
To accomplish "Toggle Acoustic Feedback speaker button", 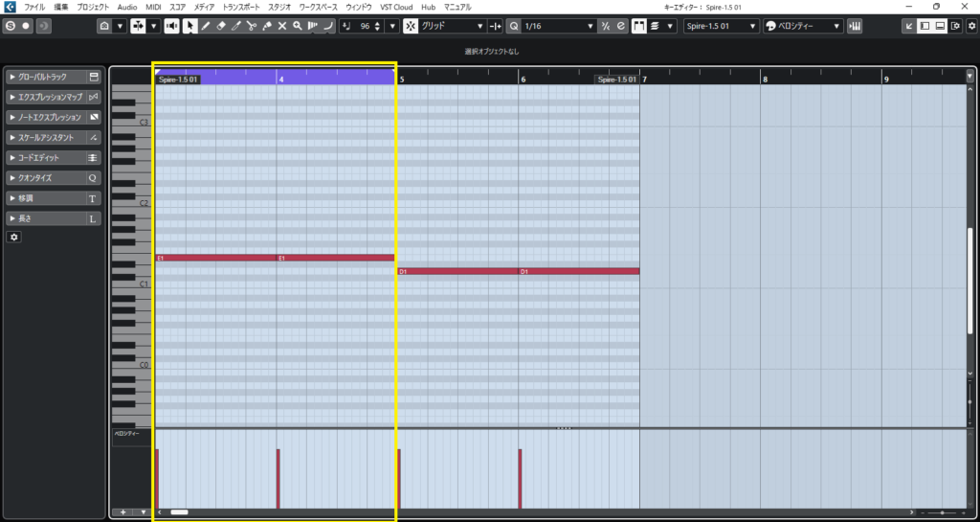I will (171, 26).
